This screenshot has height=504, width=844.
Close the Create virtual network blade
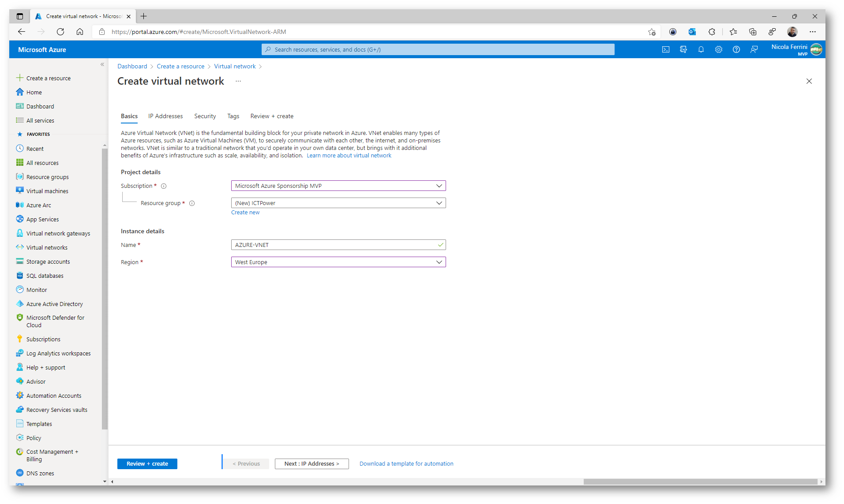click(809, 81)
